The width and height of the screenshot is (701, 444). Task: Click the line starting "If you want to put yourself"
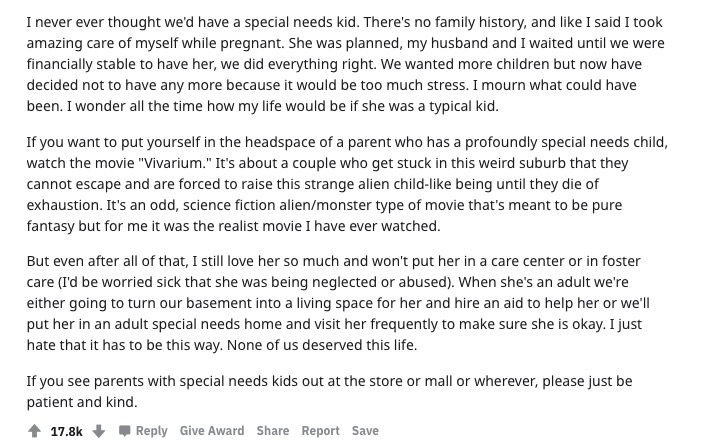click(x=347, y=142)
